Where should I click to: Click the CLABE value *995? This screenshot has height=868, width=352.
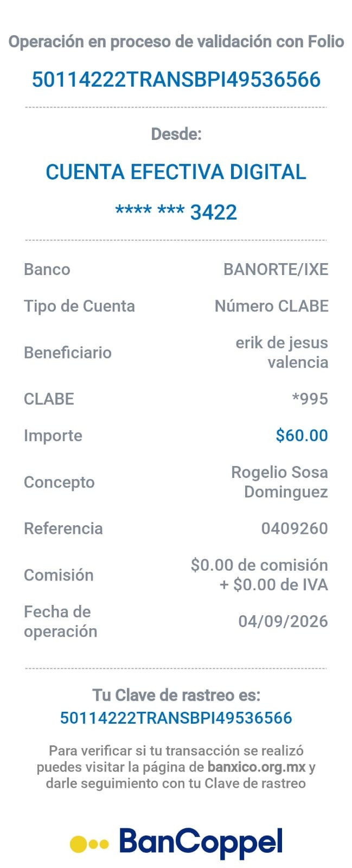310,399
